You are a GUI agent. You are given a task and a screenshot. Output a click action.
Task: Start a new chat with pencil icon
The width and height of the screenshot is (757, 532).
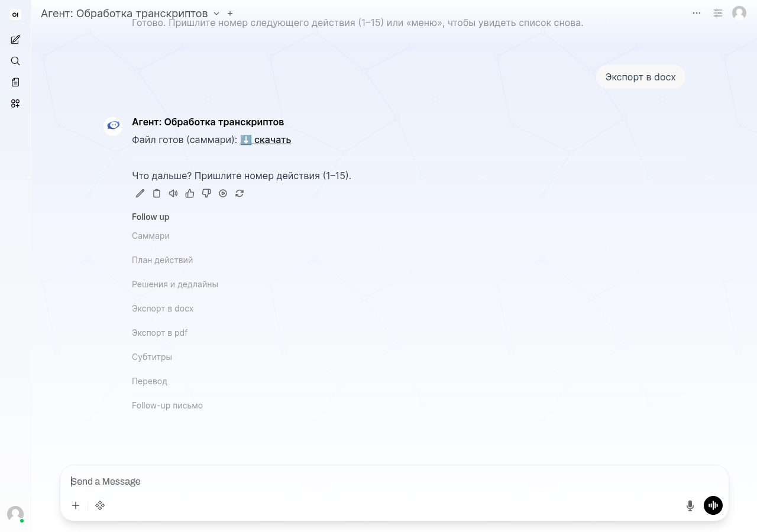[15, 40]
